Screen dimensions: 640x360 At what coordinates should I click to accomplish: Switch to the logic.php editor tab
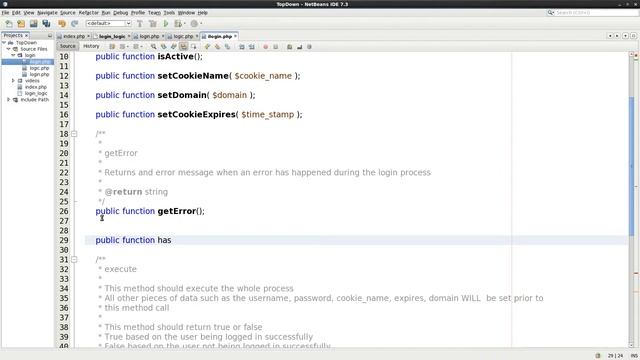click(183, 36)
